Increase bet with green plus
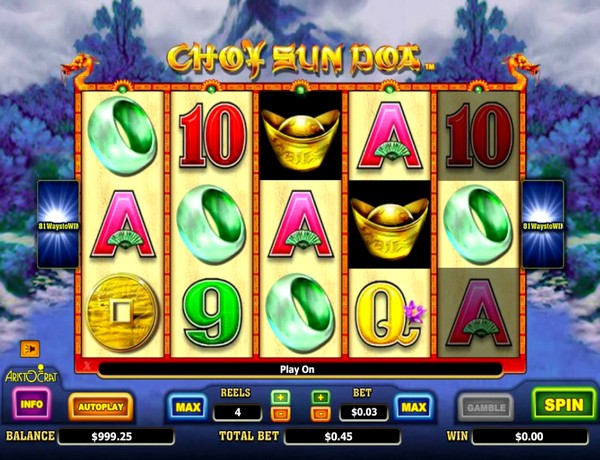The height and width of the screenshot is (460, 600). coord(321,398)
